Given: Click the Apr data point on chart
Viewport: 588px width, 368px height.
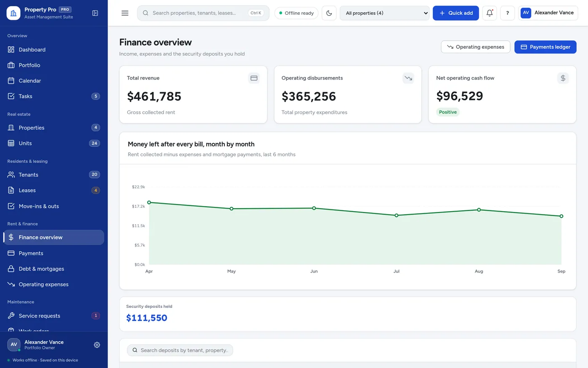Looking at the screenshot, I should click(x=149, y=203).
